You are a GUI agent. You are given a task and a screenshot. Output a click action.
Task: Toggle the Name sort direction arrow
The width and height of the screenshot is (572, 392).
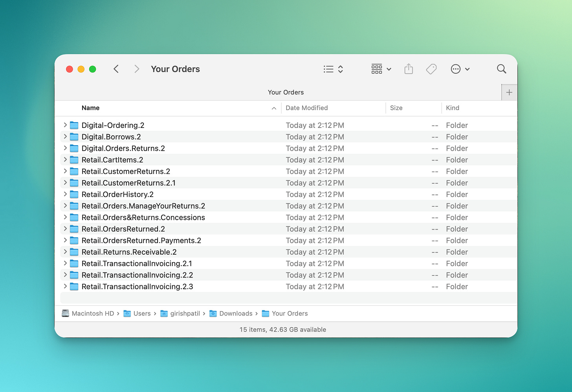tap(274, 108)
